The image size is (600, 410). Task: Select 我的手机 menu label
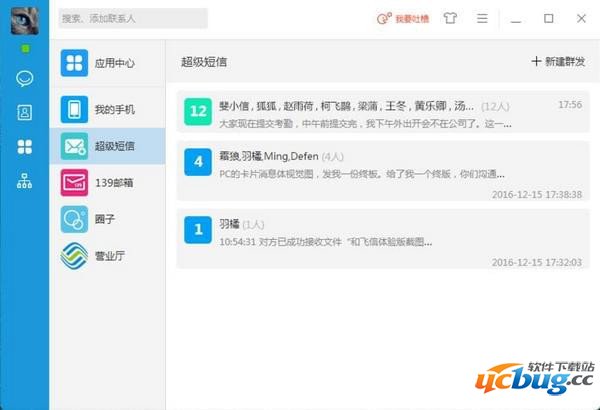click(x=115, y=109)
